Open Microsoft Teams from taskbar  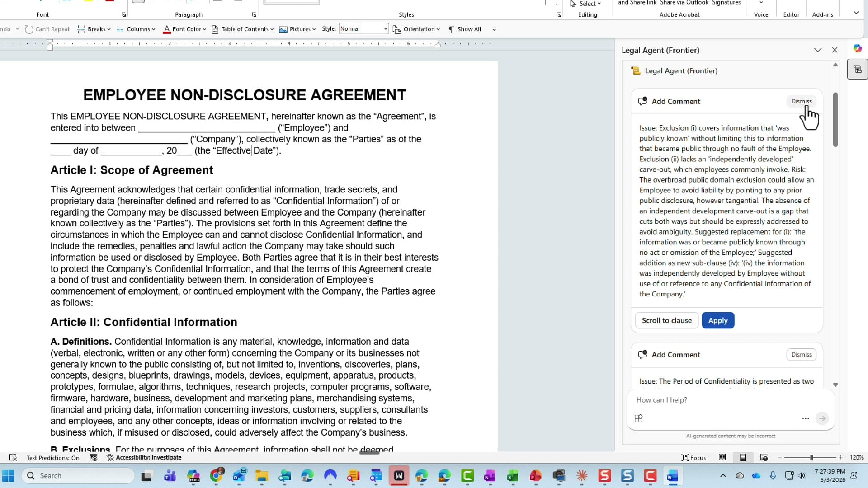(170, 476)
